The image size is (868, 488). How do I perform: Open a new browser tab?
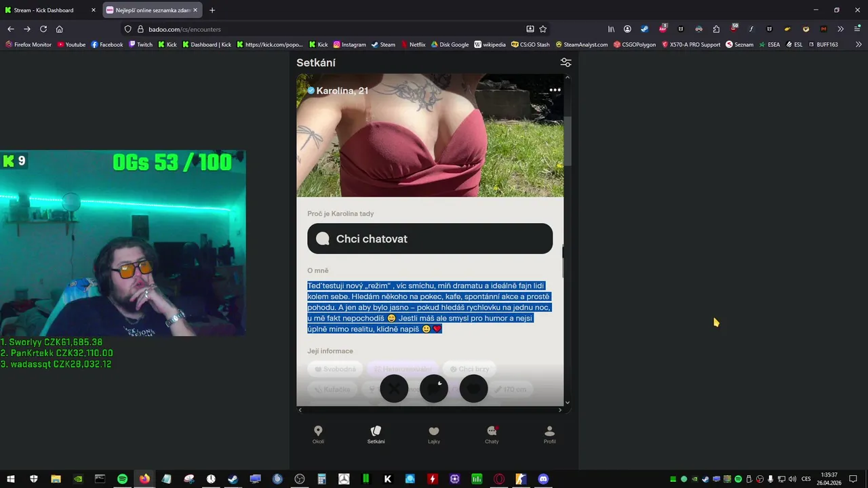(x=212, y=10)
